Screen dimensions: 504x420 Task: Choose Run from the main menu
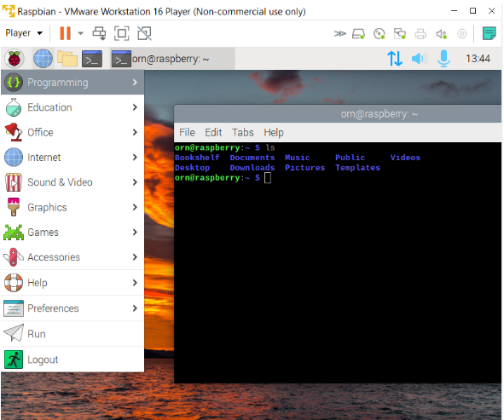coord(72,334)
